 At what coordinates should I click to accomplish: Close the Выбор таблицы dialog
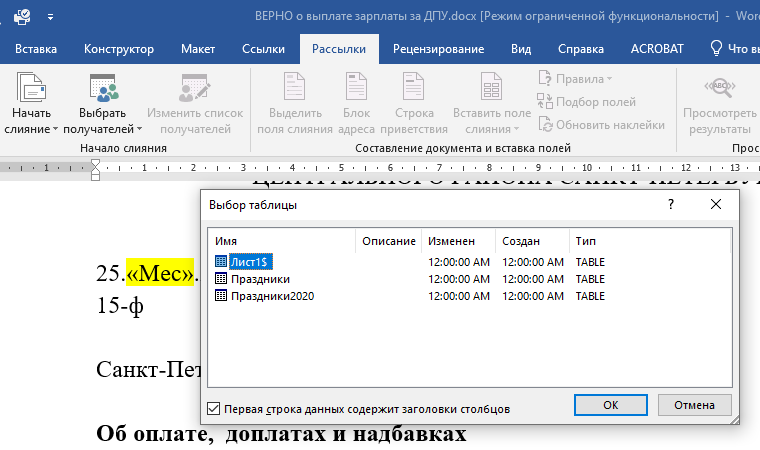(x=716, y=204)
